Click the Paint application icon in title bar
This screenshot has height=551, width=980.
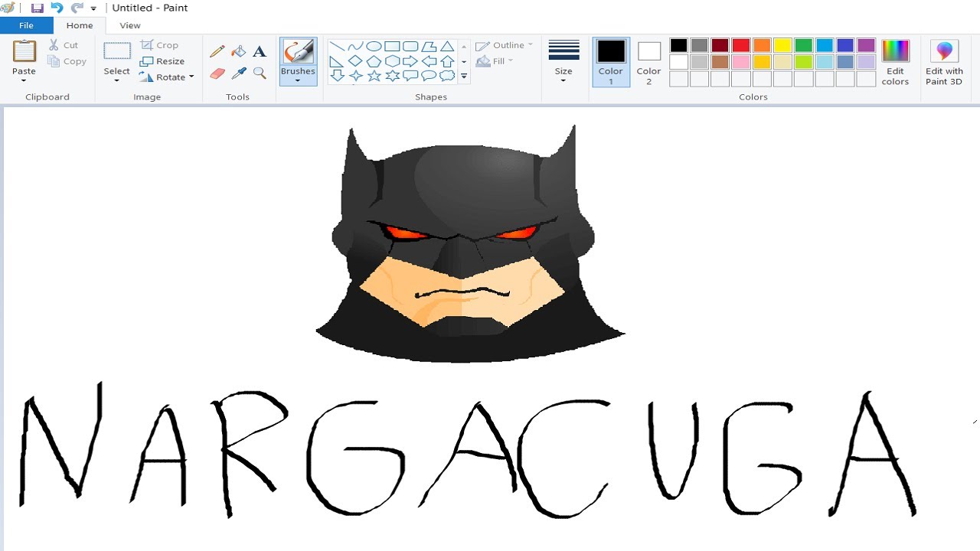coord(8,8)
